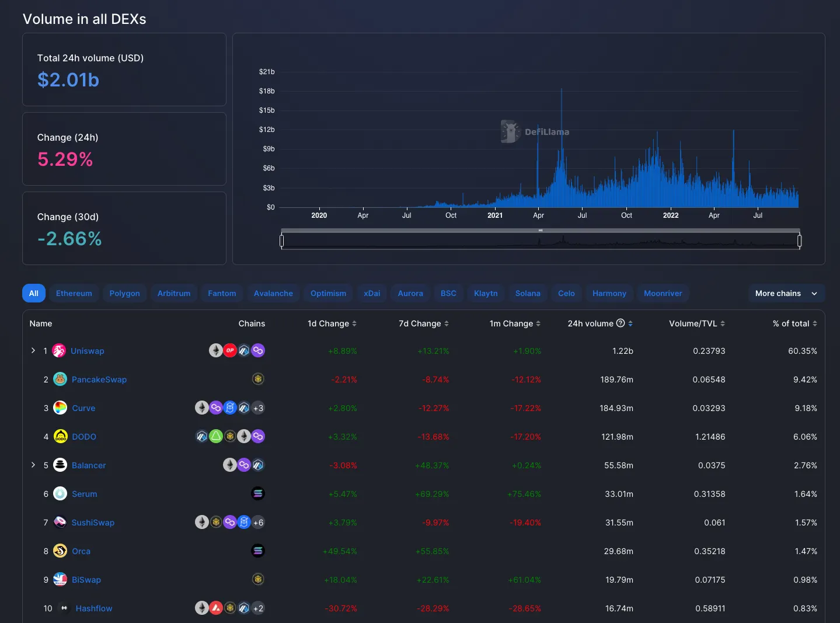Open the SushiSwap link
Image resolution: width=840 pixels, height=623 pixels.
[93, 523]
